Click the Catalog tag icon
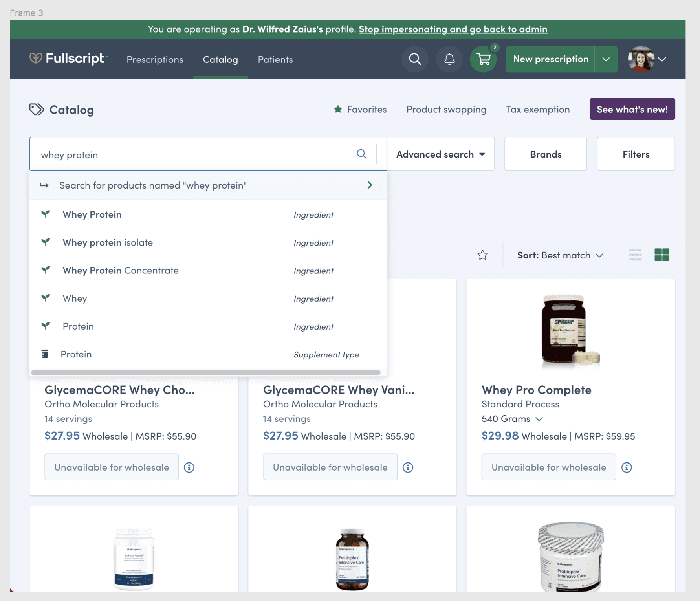This screenshot has height=601, width=700. (x=37, y=110)
